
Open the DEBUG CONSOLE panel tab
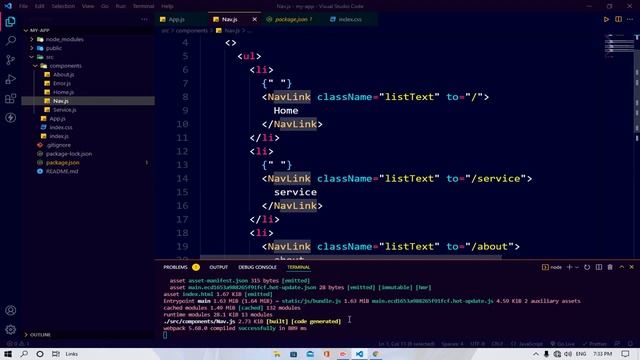257,267
